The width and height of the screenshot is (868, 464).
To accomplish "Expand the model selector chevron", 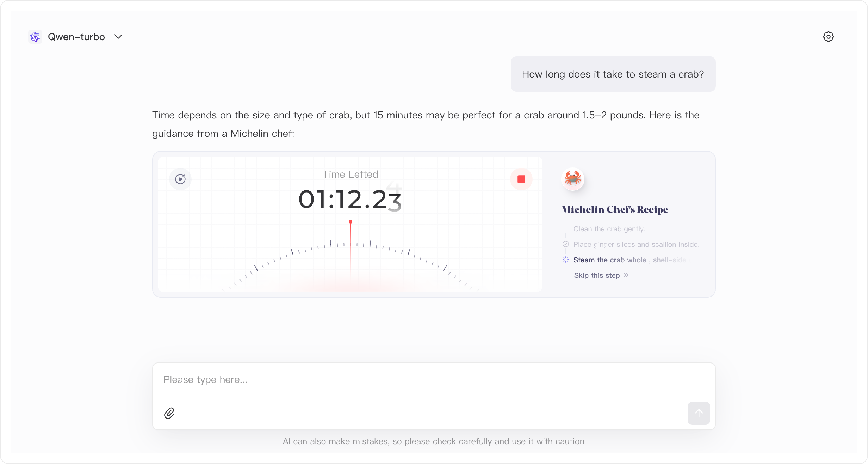I will coord(118,37).
